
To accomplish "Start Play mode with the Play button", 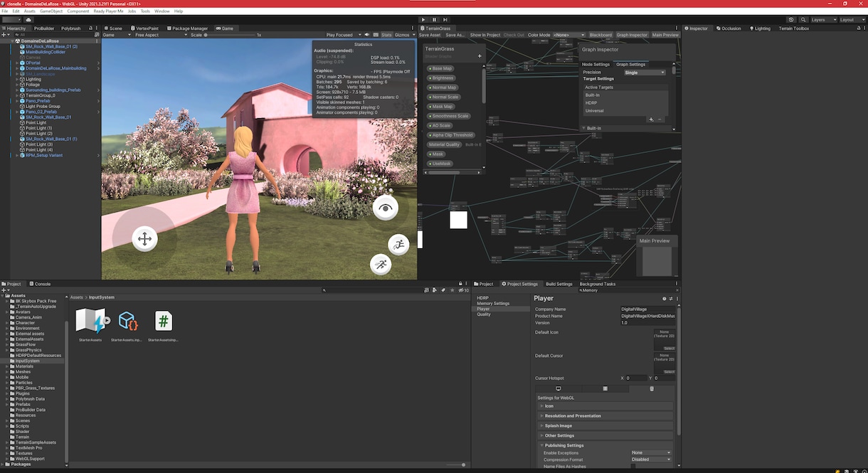I will coord(423,20).
